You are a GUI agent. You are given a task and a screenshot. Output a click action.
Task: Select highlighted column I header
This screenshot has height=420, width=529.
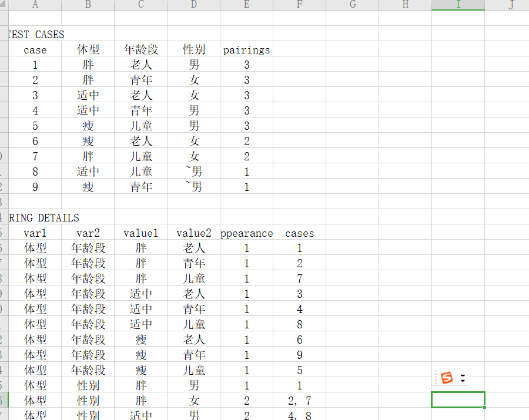pyautogui.click(x=458, y=5)
